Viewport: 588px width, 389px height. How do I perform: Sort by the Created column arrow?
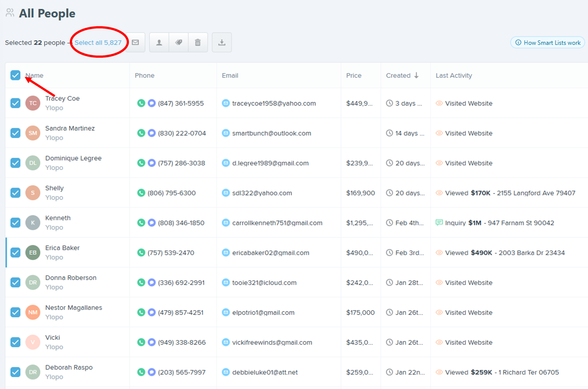coord(416,75)
